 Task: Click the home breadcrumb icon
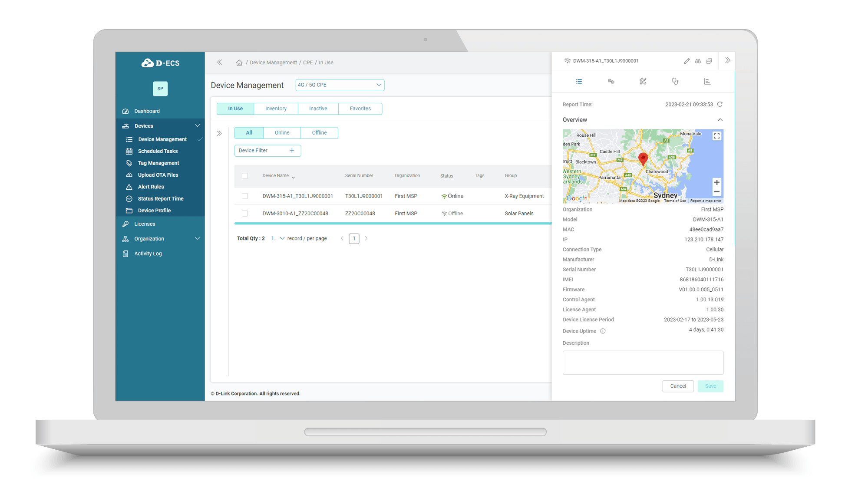[x=239, y=62]
